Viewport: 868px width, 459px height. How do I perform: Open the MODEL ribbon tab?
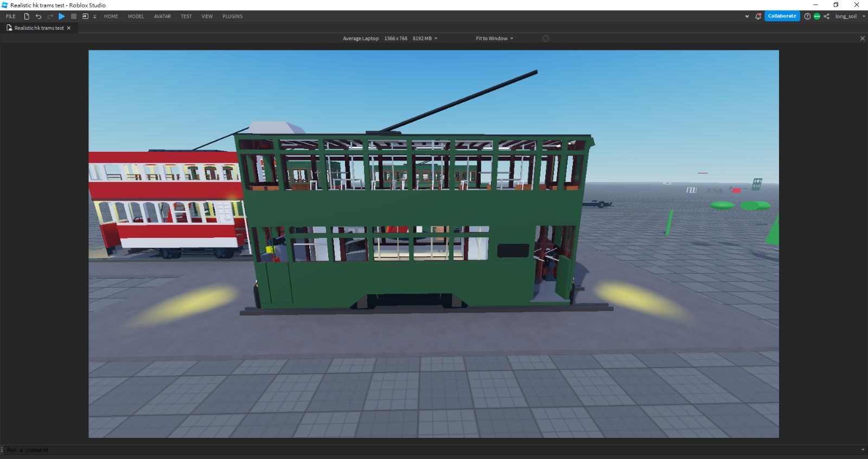[136, 16]
